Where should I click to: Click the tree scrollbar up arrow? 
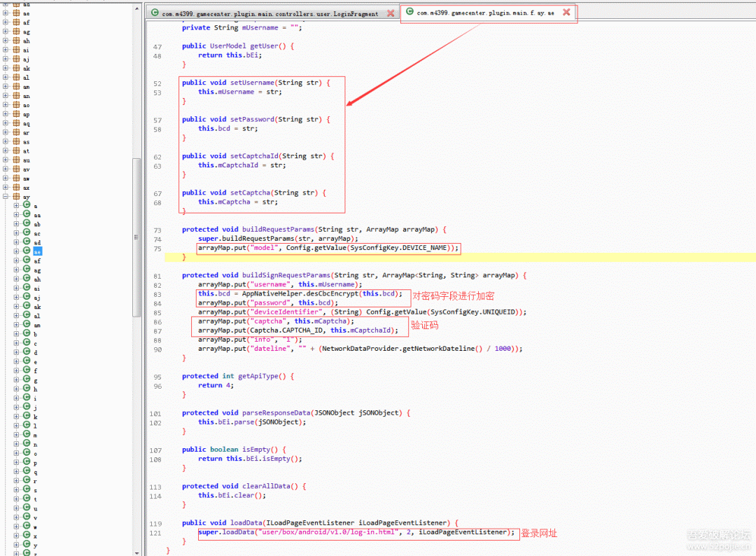137,8
